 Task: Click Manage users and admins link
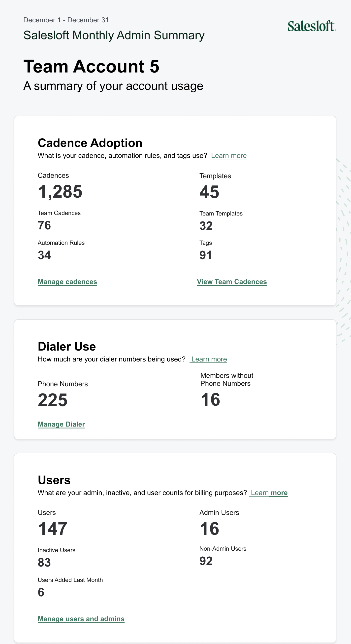[81, 618]
